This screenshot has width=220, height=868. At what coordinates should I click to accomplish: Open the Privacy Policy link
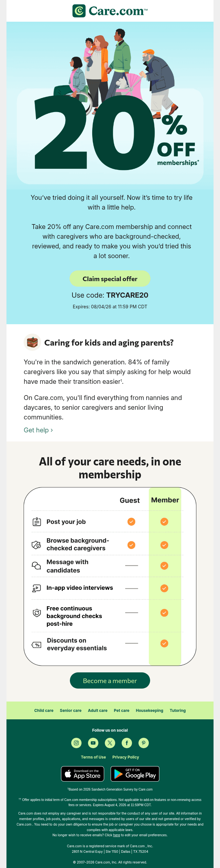[x=126, y=757]
